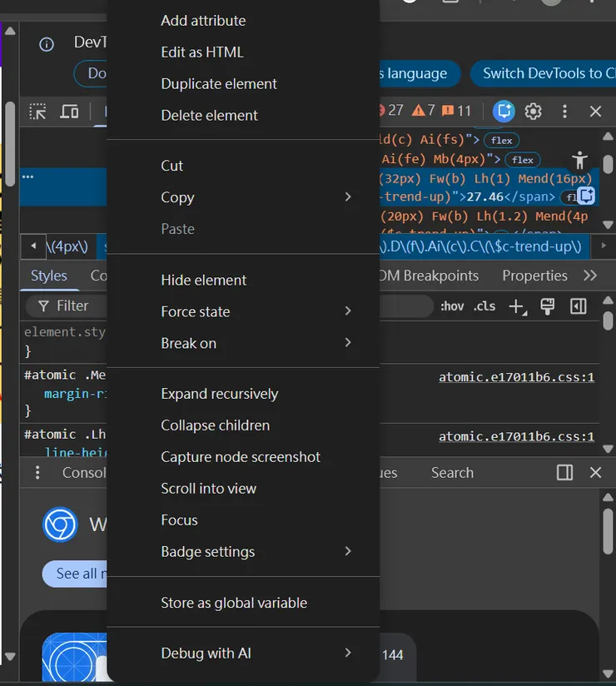The width and height of the screenshot is (616, 686).
Task: Switch to the Styles tab
Action: (49, 276)
